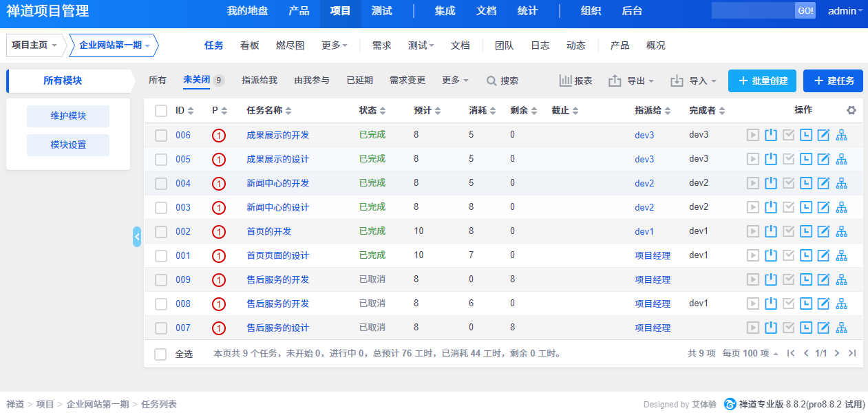The image size is (868, 415).
Task: Open the 测试 menu in top navigation
Action: pyautogui.click(x=381, y=11)
